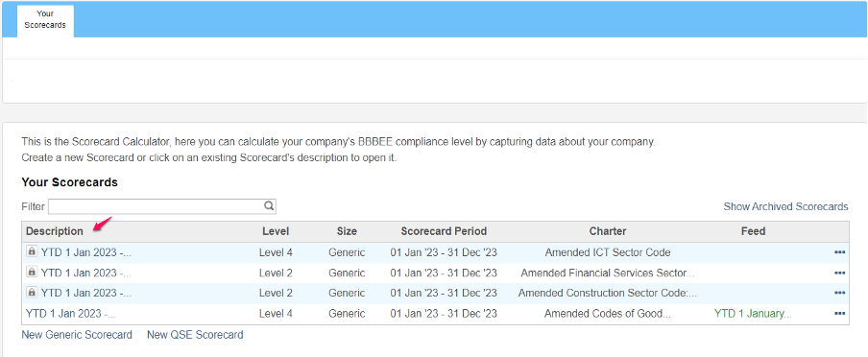
Task: Open the YTD 1 Jan 2023 scorecard for ICT Sector
Action: (x=86, y=252)
